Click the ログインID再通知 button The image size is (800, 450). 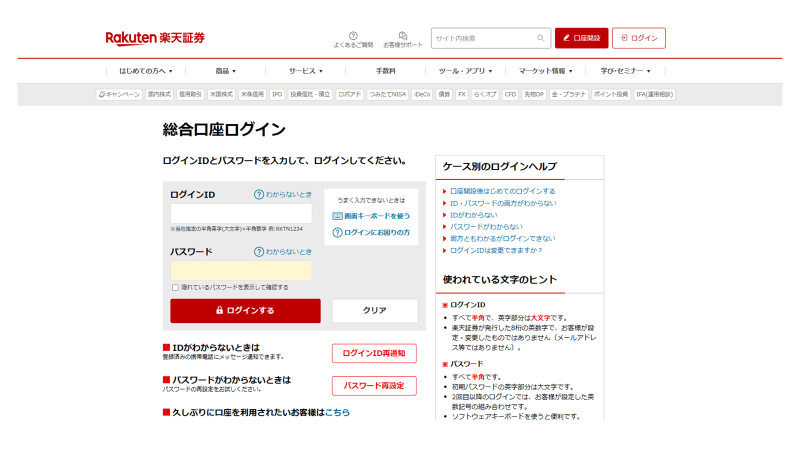coord(374,353)
